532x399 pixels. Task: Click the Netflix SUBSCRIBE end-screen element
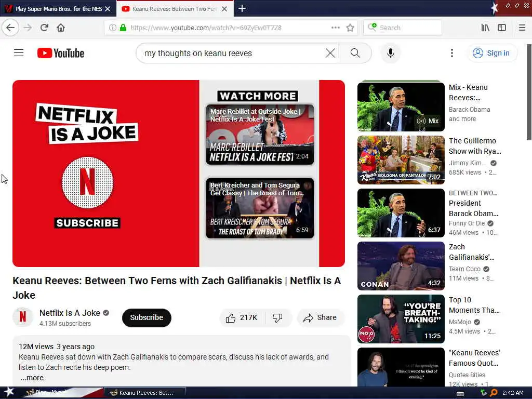[x=87, y=223]
